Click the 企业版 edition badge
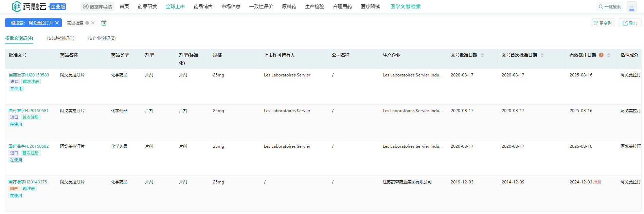 58,6
